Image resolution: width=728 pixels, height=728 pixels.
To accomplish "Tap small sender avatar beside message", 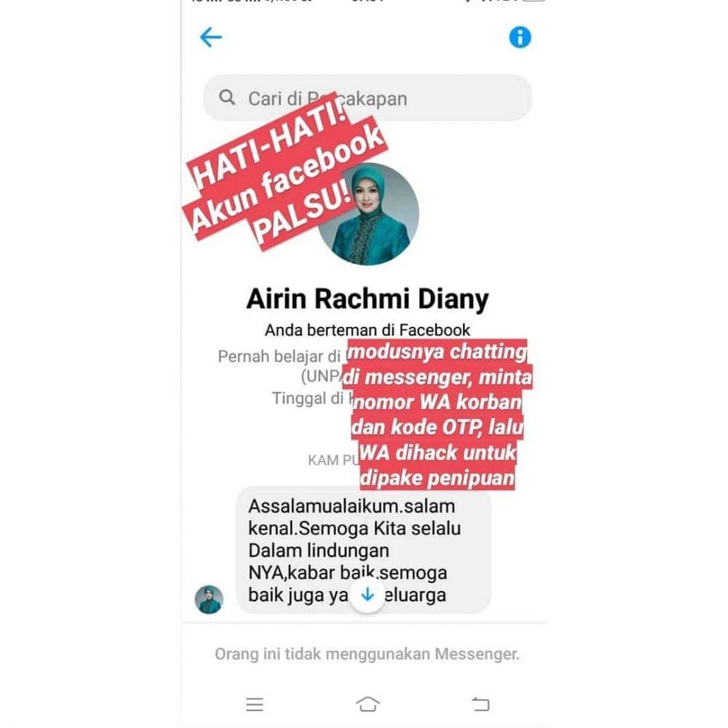I will [x=209, y=599].
